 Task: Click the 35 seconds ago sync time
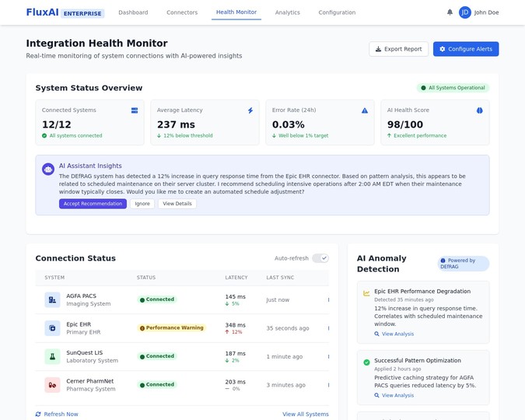coord(288,328)
